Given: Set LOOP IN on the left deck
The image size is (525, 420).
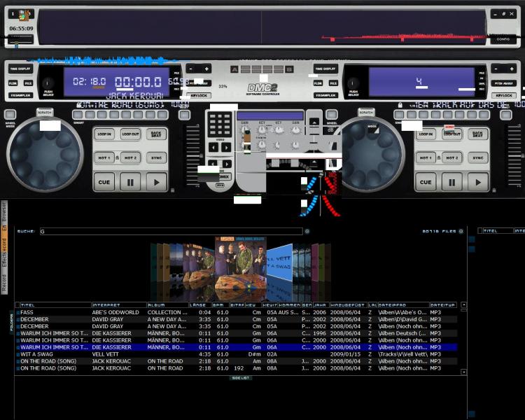Looking at the screenshot, I should (104, 134).
